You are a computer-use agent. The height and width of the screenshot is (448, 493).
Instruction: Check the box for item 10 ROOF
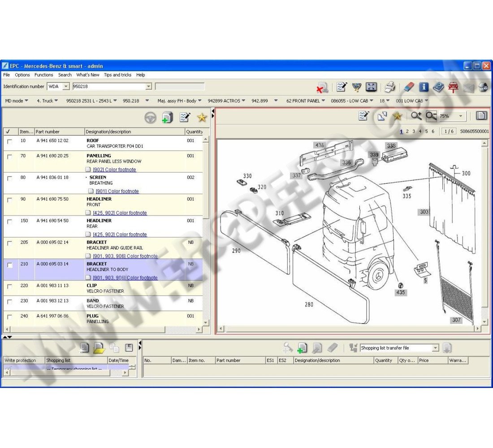point(10,142)
